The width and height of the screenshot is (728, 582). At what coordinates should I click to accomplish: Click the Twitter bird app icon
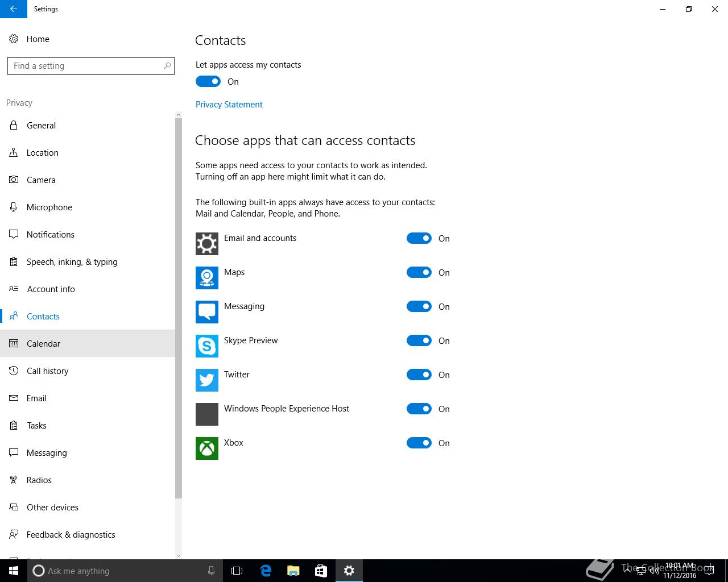pyautogui.click(x=207, y=380)
